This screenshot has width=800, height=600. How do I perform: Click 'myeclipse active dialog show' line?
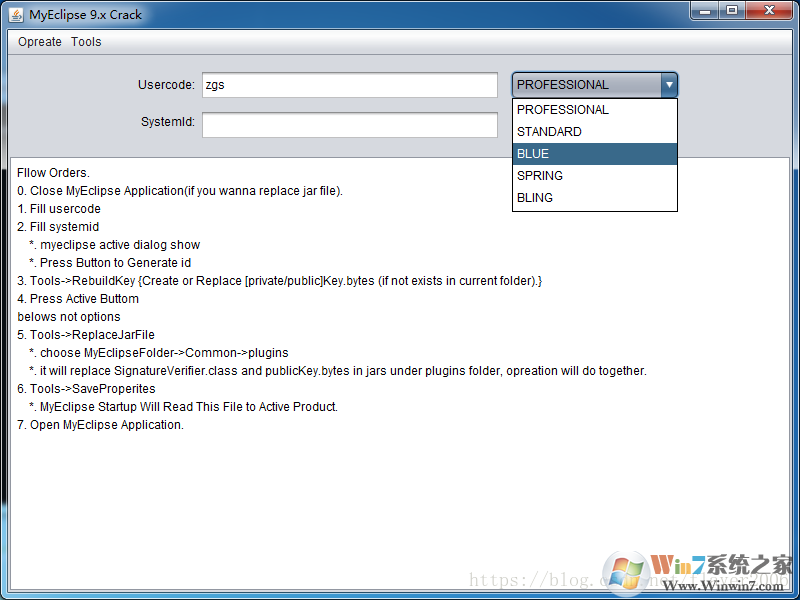pyautogui.click(x=115, y=245)
